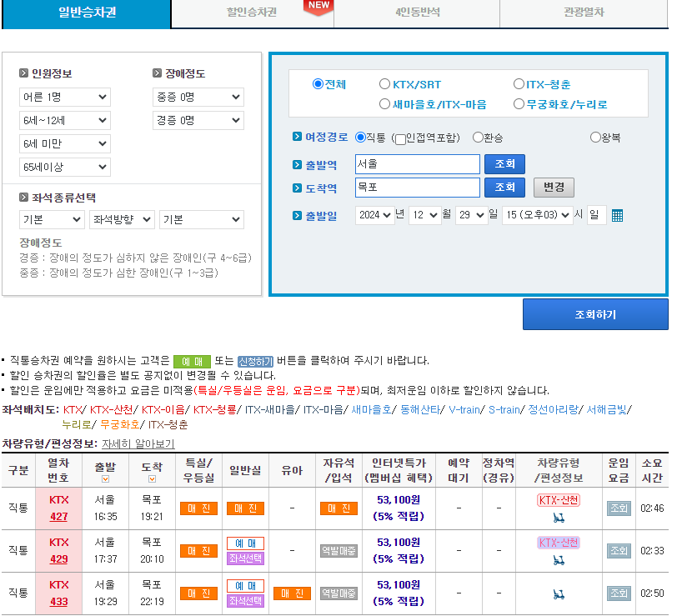The height and width of the screenshot is (616, 677).
Task: Open train number 429 link
Action: [x=58, y=559]
